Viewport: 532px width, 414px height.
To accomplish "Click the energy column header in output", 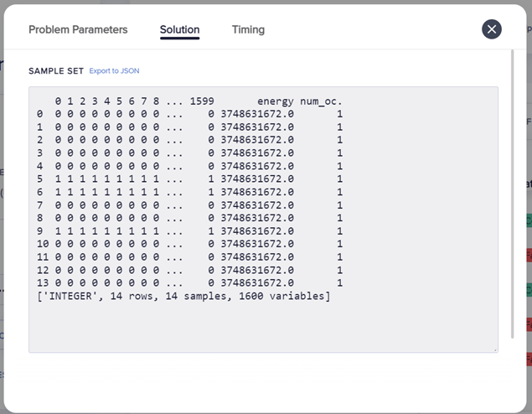I will tap(275, 101).
